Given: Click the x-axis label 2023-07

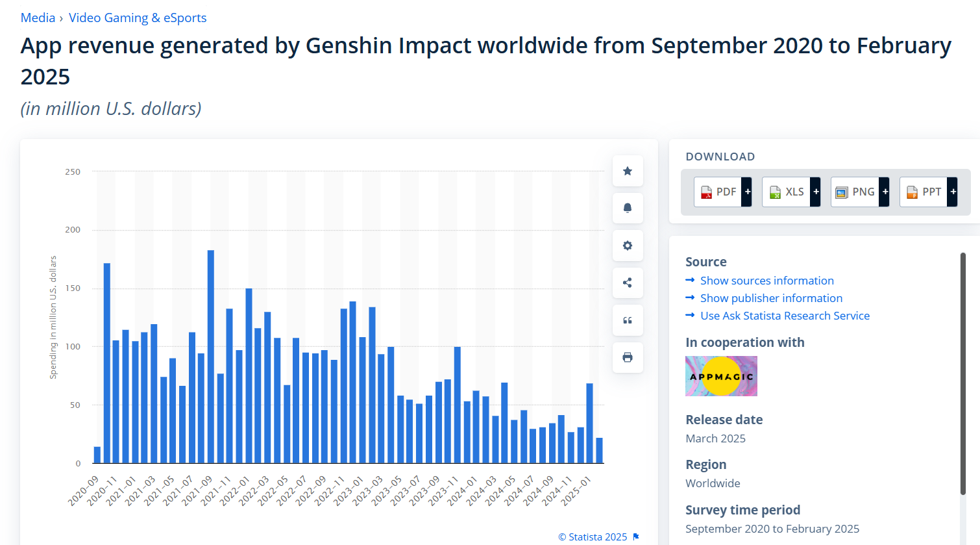Looking at the screenshot, I should 406,490.
